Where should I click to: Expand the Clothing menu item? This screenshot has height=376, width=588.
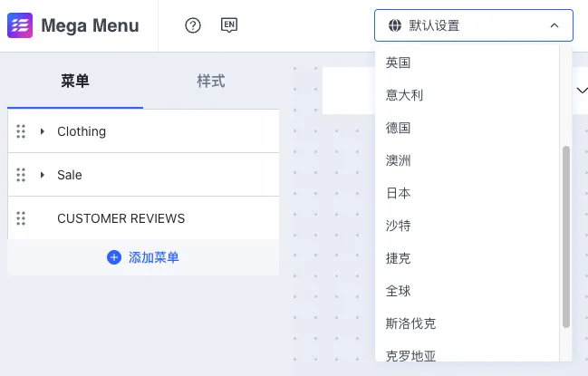(43, 131)
